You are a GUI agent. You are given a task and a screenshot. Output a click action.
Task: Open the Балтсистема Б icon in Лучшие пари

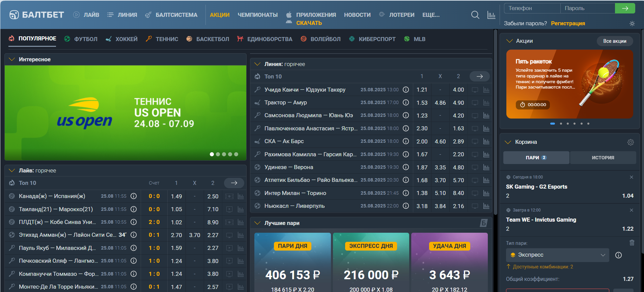(x=483, y=223)
